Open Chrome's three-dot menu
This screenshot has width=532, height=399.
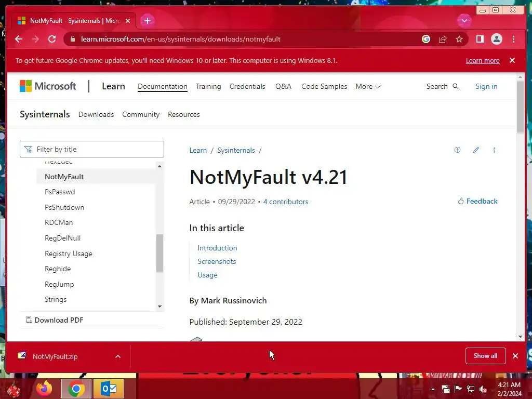point(513,39)
